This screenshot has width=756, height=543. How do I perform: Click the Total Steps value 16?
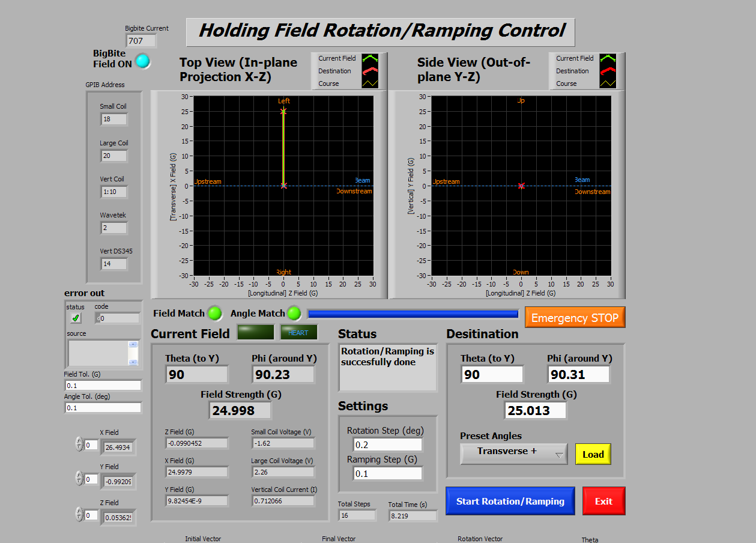(x=357, y=515)
